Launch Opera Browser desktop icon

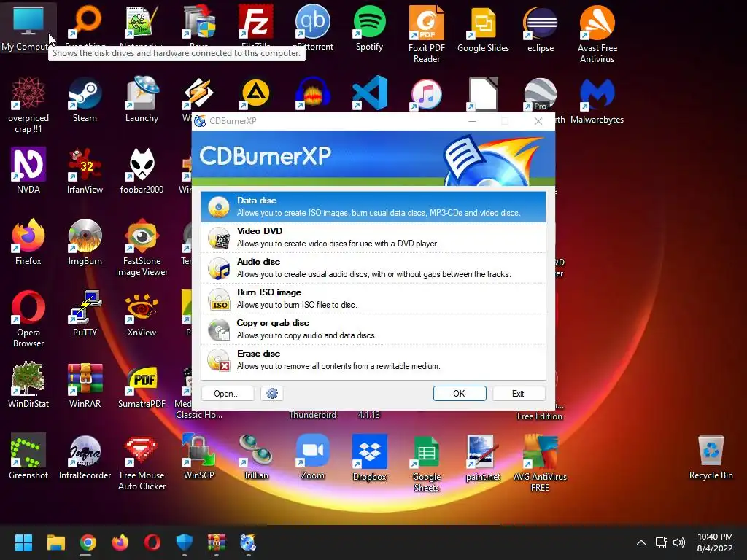point(28,319)
